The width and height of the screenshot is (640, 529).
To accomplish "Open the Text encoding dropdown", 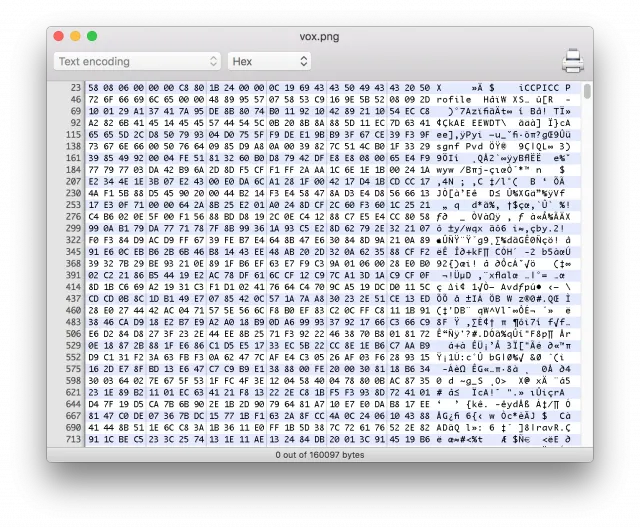I will coord(137,61).
